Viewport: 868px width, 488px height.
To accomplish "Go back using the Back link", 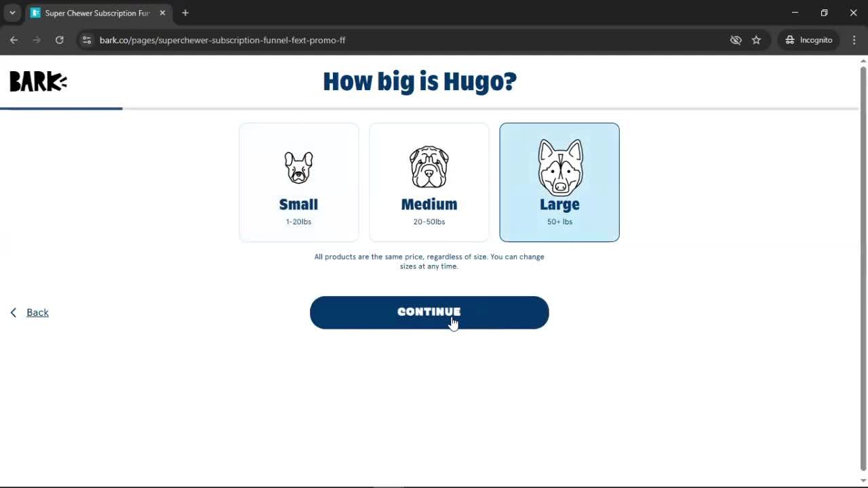I will click(x=37, y=312).
